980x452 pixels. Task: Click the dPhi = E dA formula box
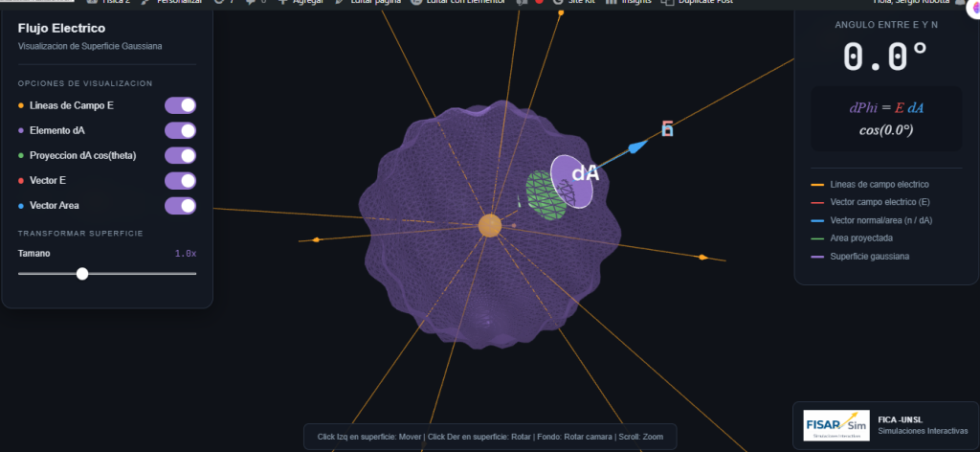click(x=886, y=119)
